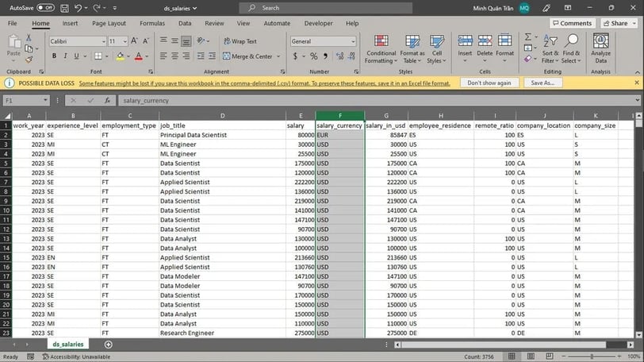644x362 pixels.
Task: Click the Sort & Filter icon
Action: 550,40
